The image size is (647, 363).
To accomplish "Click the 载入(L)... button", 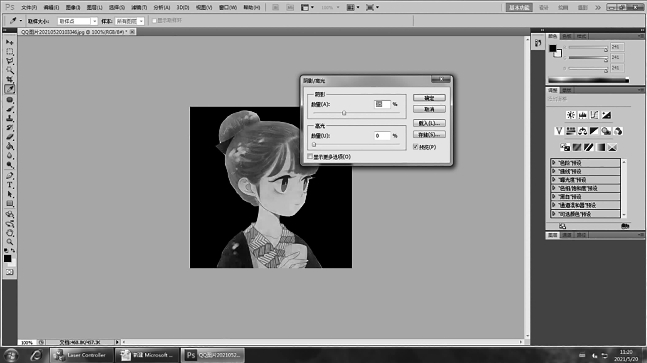I will click(429, 123).
